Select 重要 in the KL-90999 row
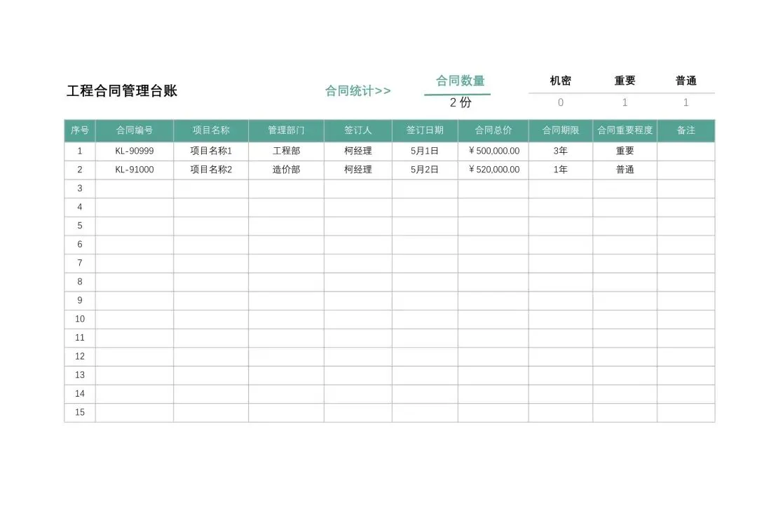Screen dimensions: 757x532 (625, 151)
